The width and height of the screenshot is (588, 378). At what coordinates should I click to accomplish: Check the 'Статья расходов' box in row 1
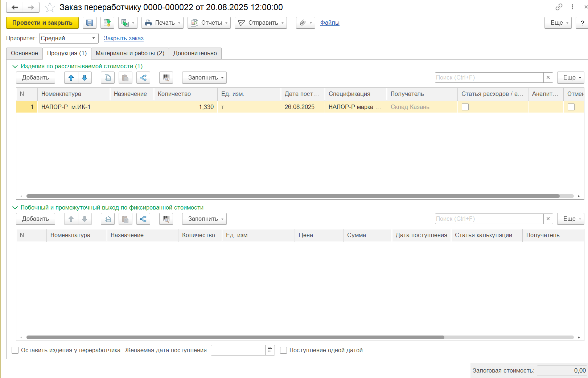pyautogui.click(x=465, y=107)
